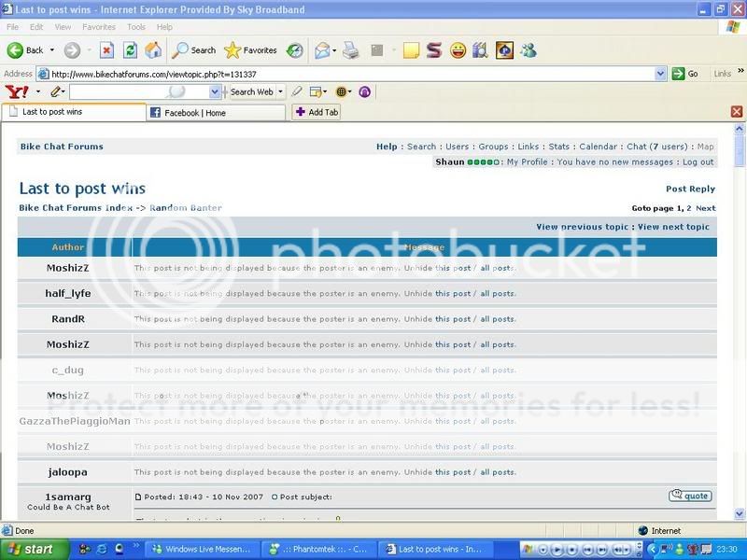Open the View next topic link
Screen dimensions: 747x560
(x=673, y=227)
